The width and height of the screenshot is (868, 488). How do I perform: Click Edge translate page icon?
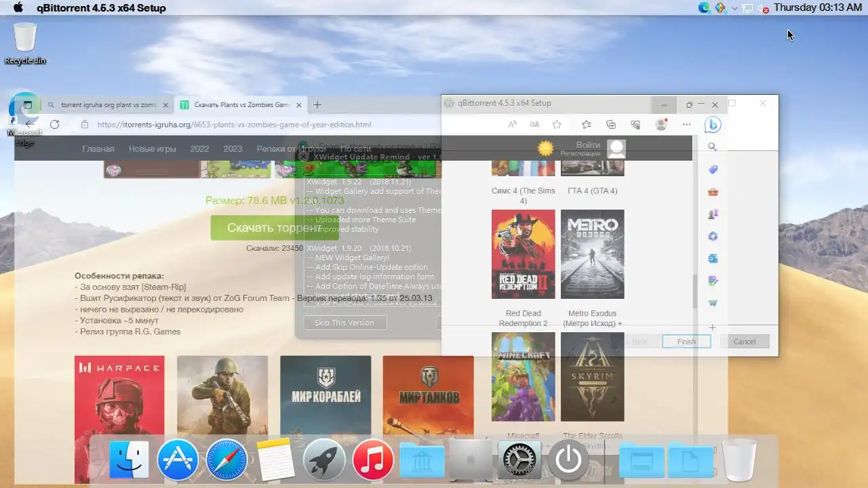tap(534, 125)
